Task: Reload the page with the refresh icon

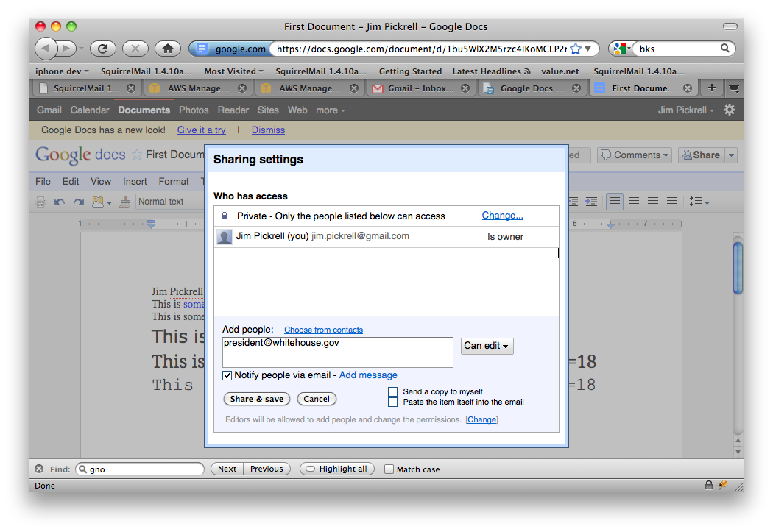Action: [x=102, y=49]
